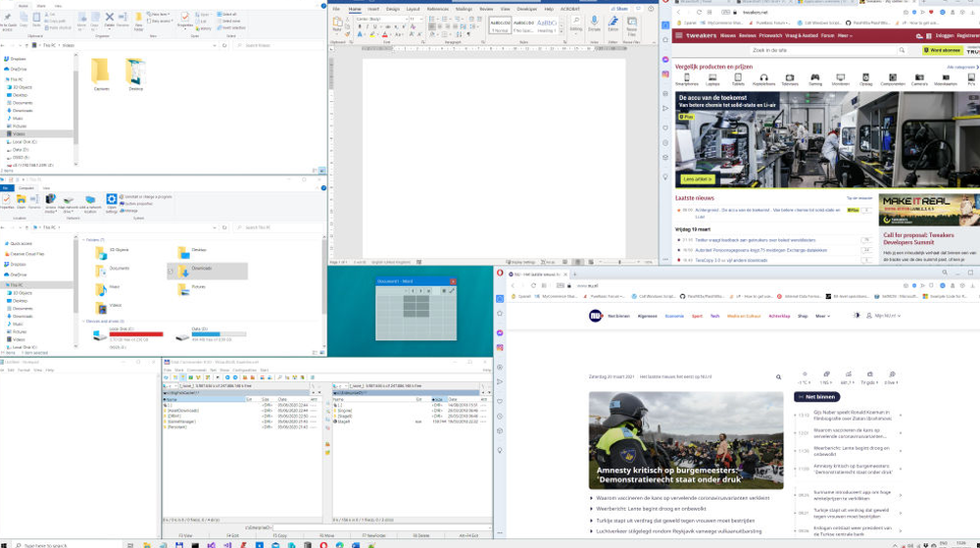
Task: Open the Easy access dropdown in Videos Explorer
Action: pos(160,21)
